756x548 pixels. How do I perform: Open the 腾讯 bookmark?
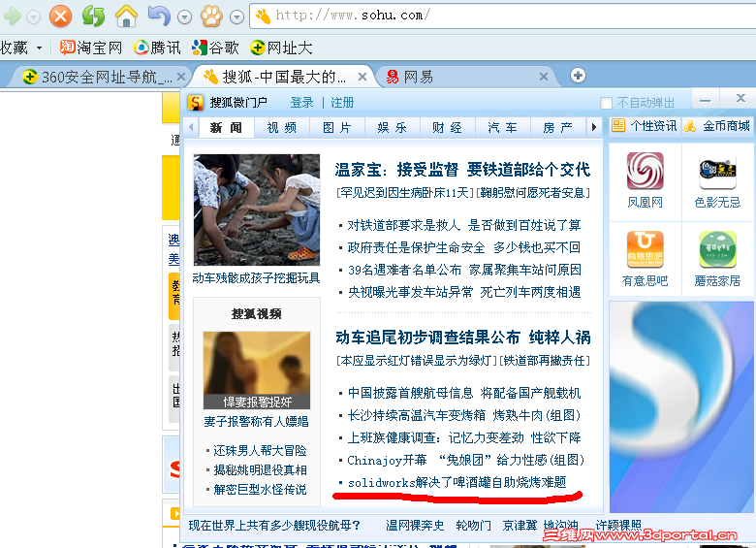coord(157,48)
